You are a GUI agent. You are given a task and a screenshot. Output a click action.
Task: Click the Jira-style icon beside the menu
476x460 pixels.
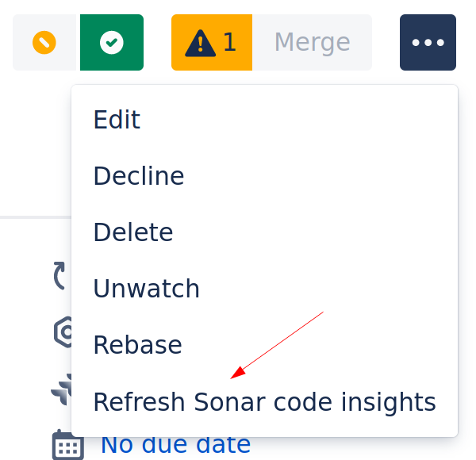61,389
